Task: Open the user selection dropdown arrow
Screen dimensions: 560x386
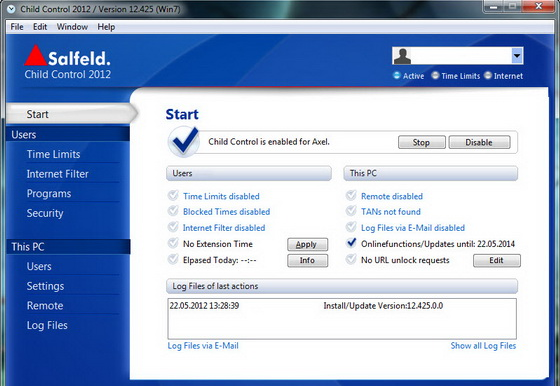Action: [517, 56]
